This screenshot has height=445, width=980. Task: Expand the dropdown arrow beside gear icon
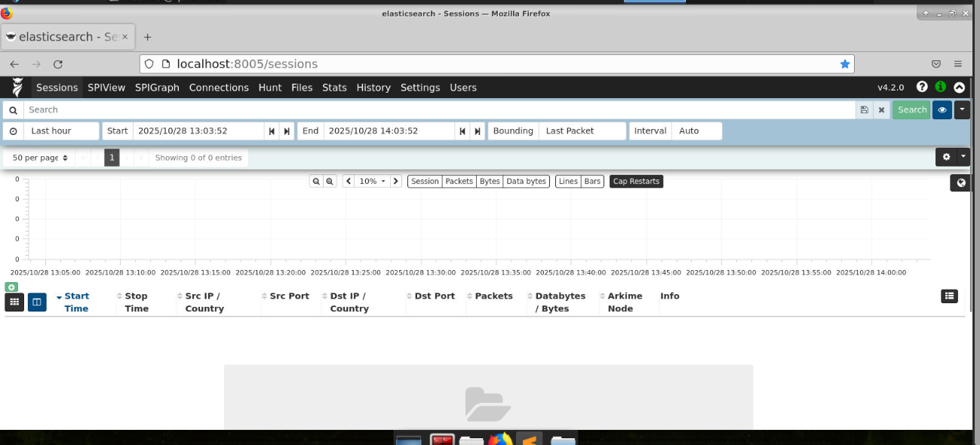pyautogui.click(x=963, y=158)
